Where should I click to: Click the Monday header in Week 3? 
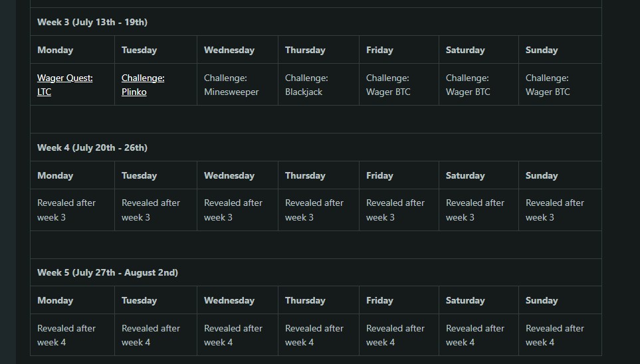(55, 50)
